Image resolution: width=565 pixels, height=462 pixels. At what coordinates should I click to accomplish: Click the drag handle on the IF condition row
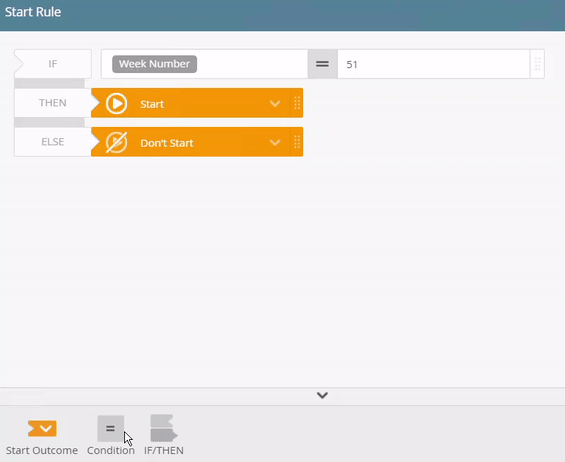pos(537,64)
